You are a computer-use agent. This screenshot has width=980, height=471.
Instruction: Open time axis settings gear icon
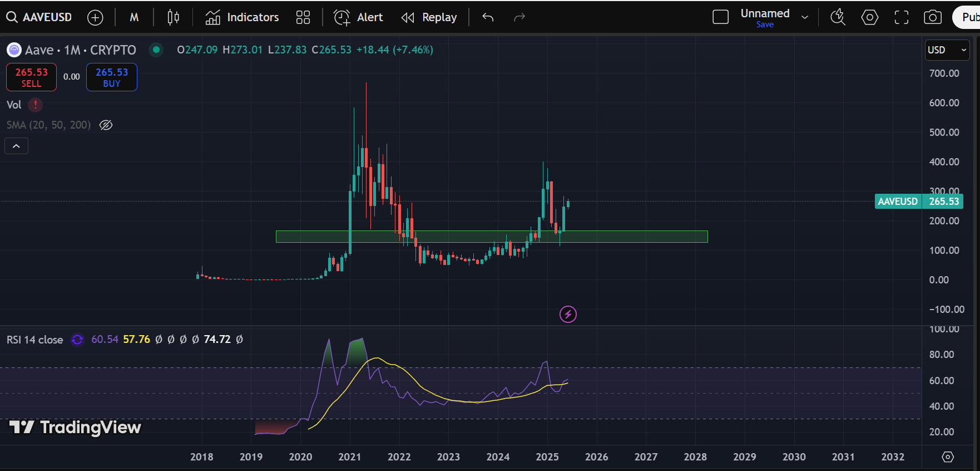948,457
